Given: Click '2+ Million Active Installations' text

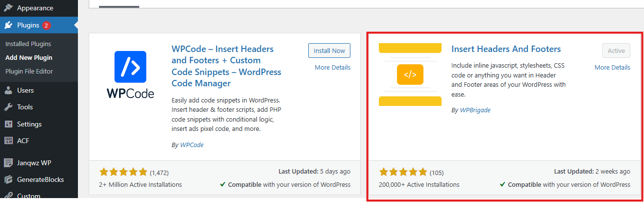Looking at the screenshot, I should [140, 185].
